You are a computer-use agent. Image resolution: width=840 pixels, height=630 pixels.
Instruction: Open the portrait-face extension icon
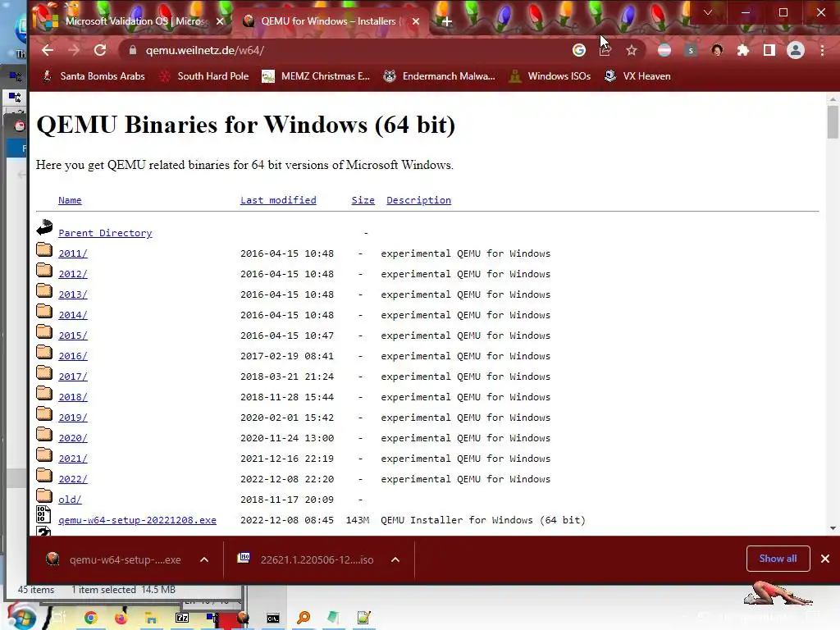717,50
